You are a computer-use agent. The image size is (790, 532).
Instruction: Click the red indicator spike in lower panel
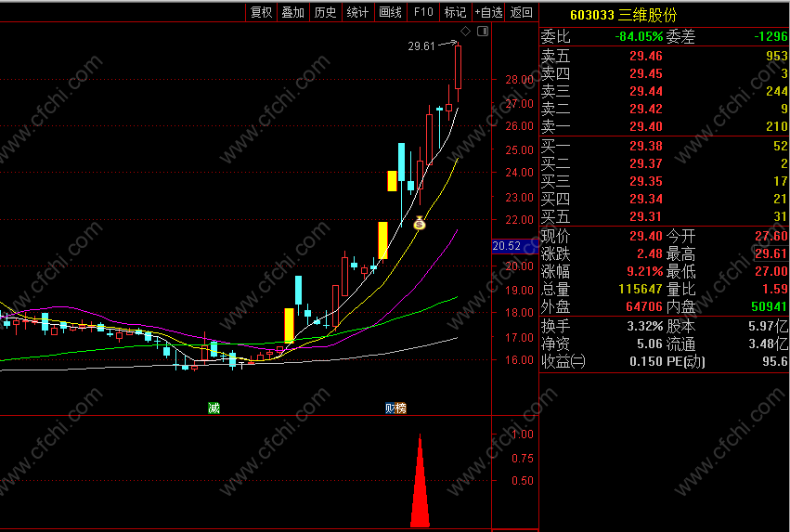click(x=421, y=481)
